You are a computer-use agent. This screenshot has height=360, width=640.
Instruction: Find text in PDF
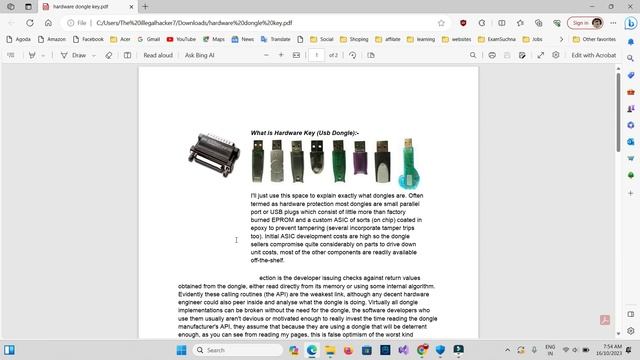click(473, 55)
